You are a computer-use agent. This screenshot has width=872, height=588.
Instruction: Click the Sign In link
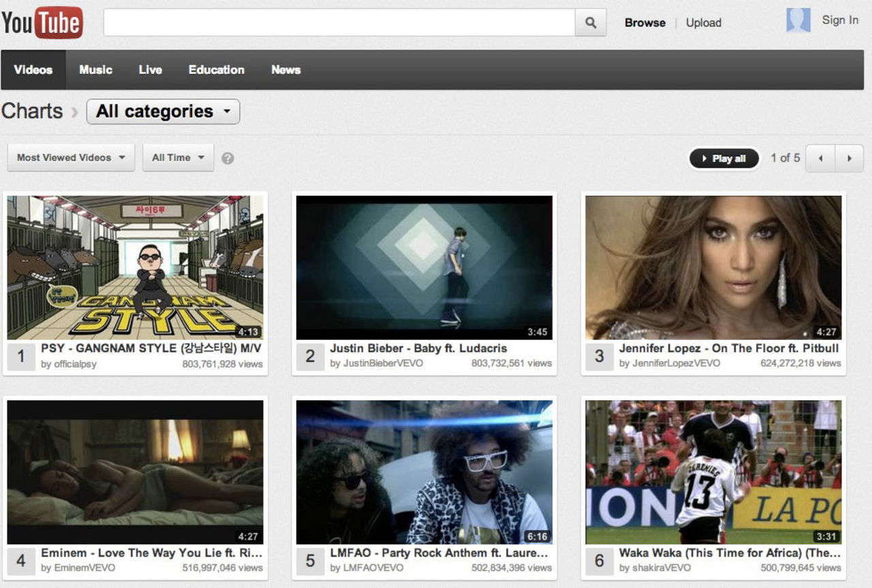coord(839,20)
